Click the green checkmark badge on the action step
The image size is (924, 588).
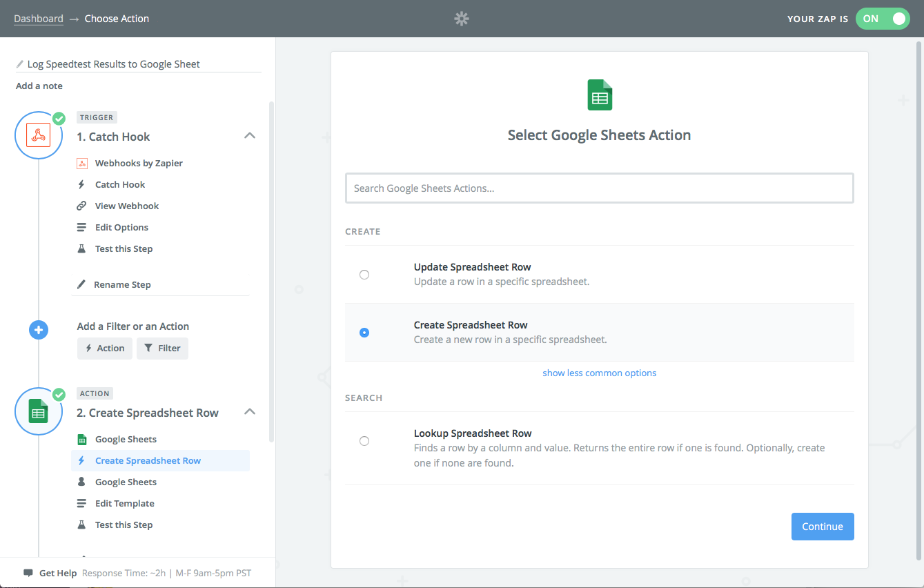point(59,394)
